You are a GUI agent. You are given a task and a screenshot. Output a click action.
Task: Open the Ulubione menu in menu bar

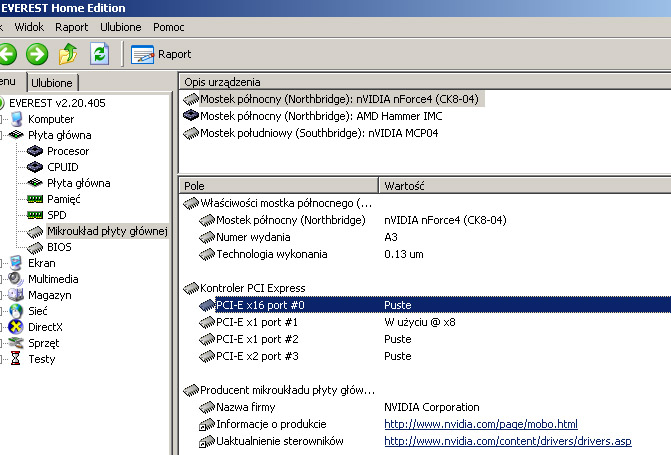(121, 27)
